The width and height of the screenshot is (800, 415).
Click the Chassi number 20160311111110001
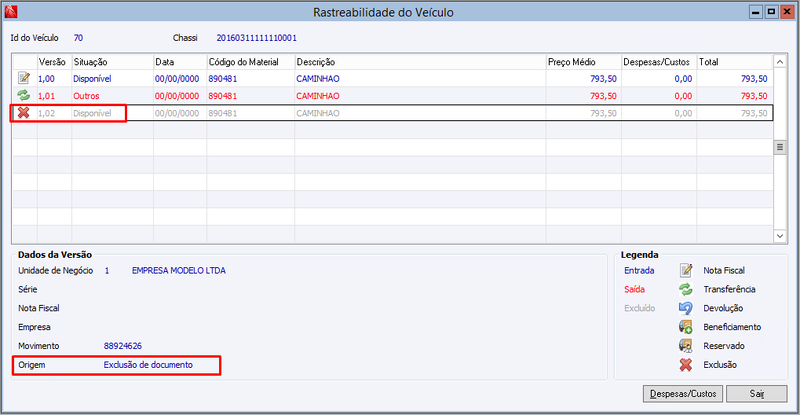click(257, 38)
